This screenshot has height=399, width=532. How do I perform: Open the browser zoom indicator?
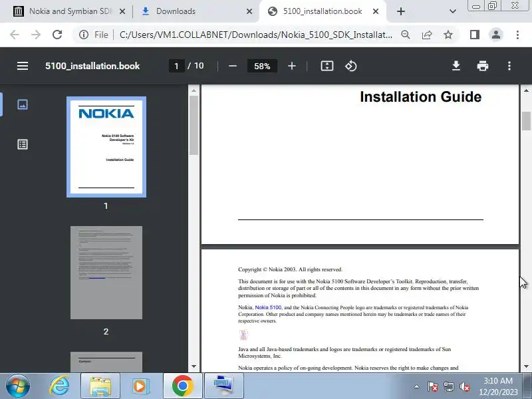(x=405, y=35)
